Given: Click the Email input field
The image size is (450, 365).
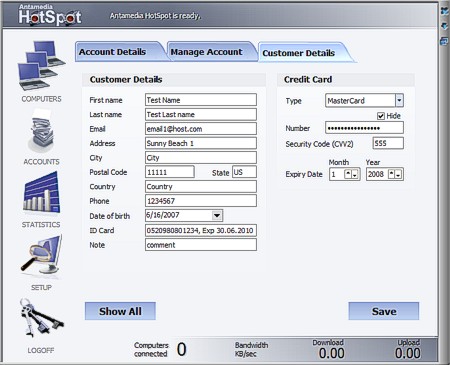Looking at the screenshot, I should click(x=201, y=129).
